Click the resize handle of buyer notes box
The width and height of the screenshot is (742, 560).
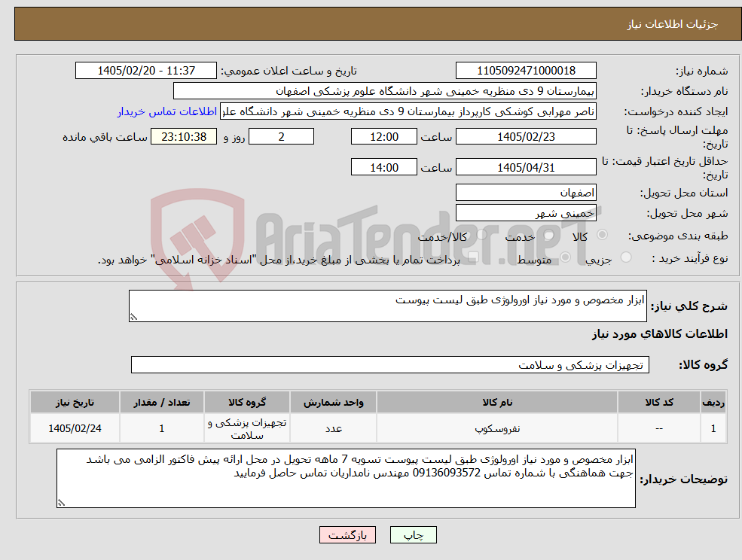(61, 504)
